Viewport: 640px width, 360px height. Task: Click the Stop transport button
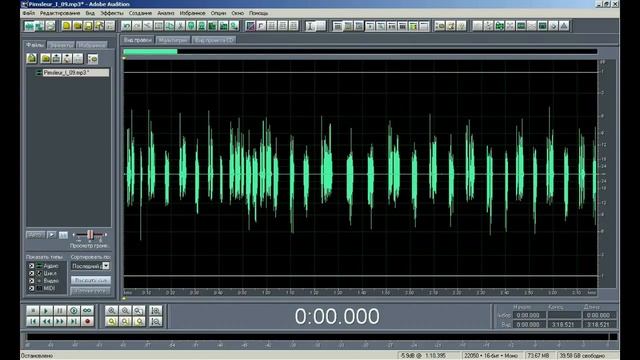click(33, 311)
